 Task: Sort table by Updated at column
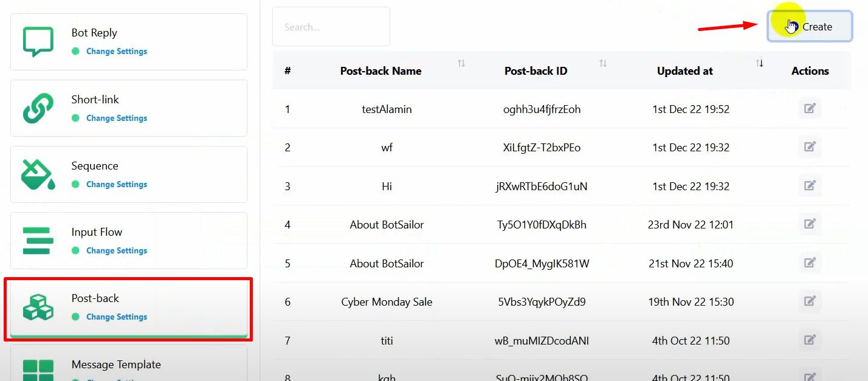(759, 63)
